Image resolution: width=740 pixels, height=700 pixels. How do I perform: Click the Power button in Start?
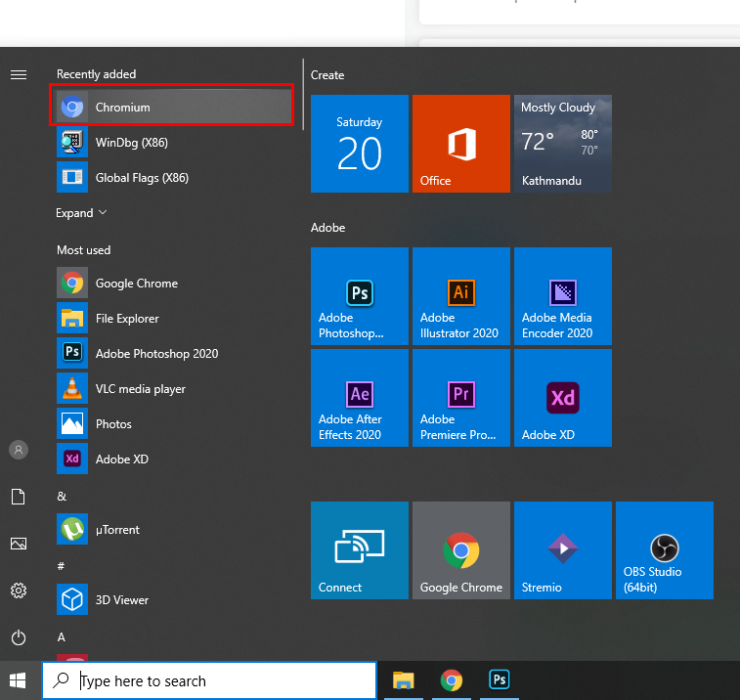coord(19,637)
